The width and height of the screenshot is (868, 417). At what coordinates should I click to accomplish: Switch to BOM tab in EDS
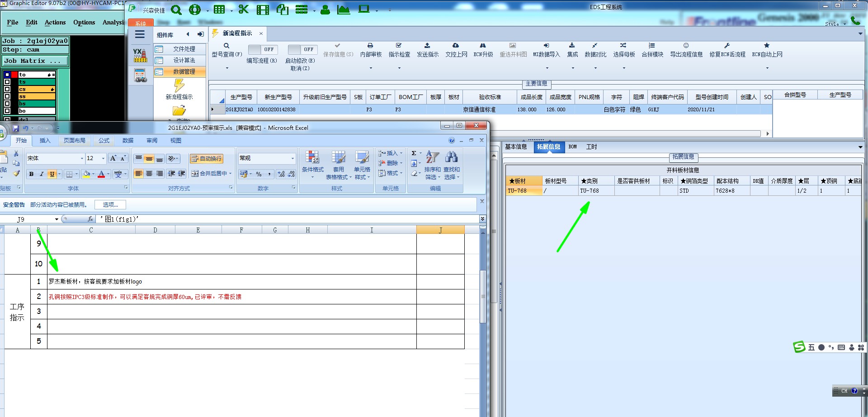tap(573, 147)
